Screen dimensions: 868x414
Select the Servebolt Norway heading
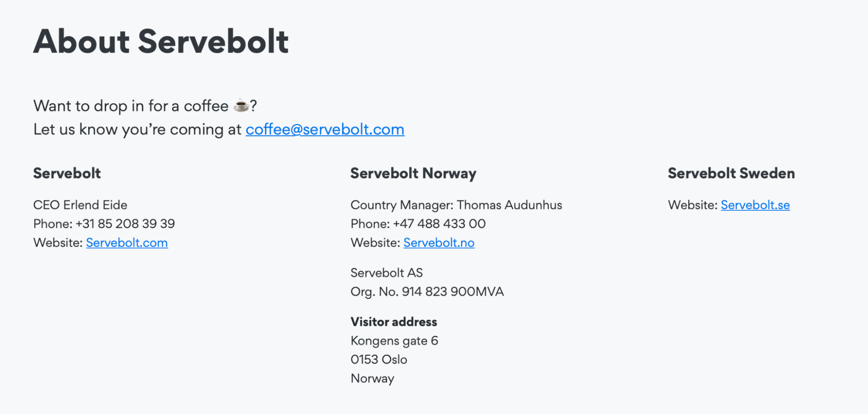(413, 173)
